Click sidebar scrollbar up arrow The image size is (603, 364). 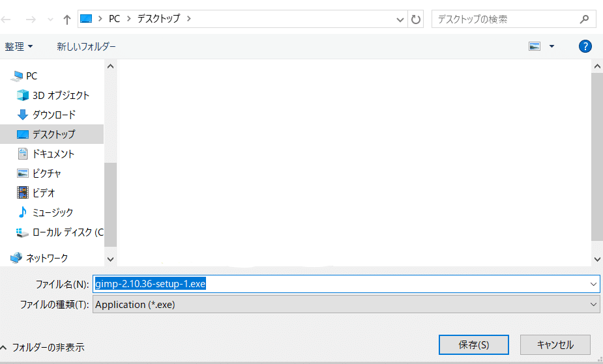click(110, 66)
